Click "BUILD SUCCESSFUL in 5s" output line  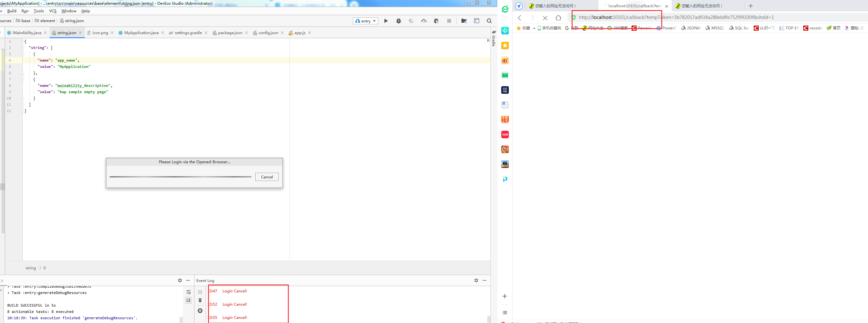32,305
